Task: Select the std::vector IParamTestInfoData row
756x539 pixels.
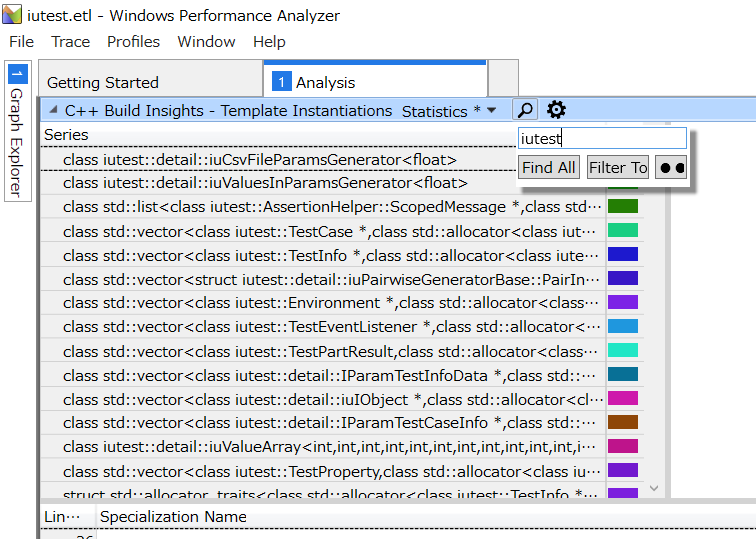Action: (323, 375)
